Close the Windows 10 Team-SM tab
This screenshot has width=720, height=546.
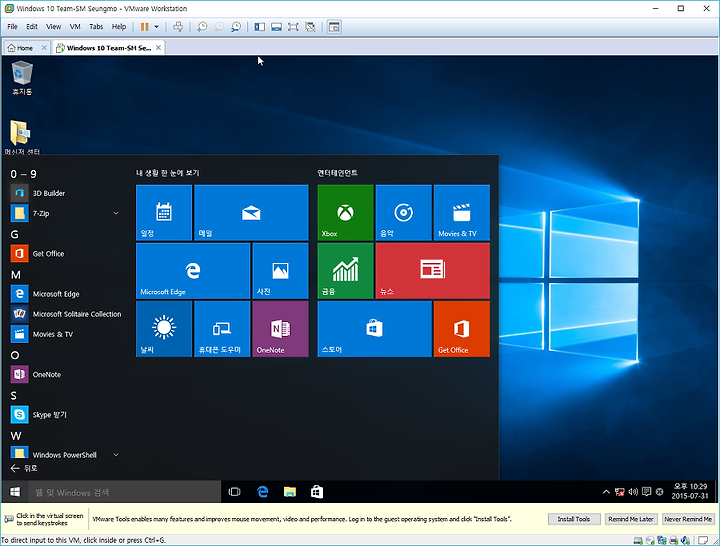coord(158,47)
